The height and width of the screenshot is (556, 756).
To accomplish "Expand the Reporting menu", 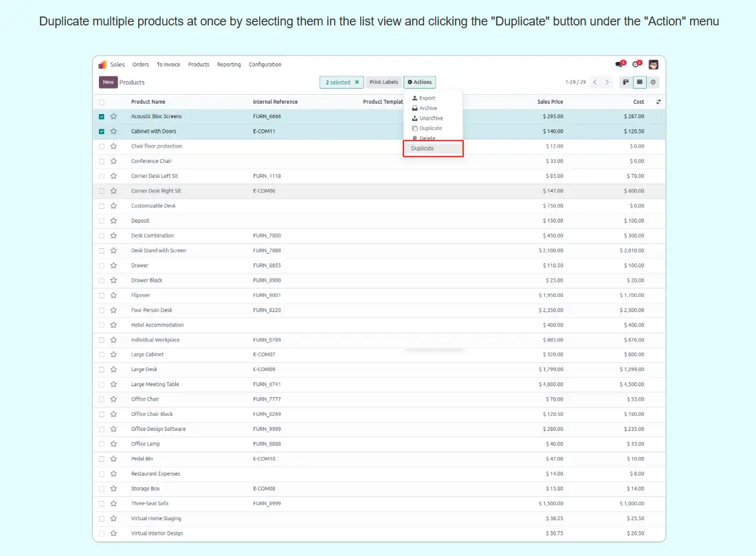I will 229,65.
